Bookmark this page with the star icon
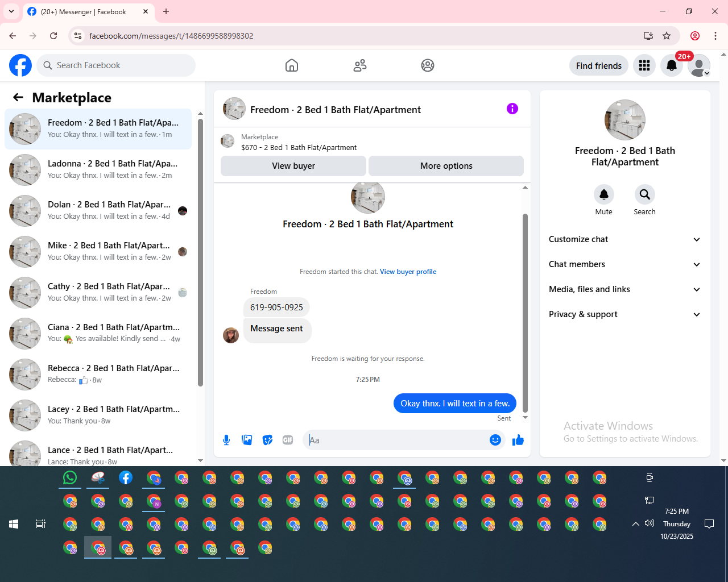This screenshot has width=728, height=582. click(667, 36)
